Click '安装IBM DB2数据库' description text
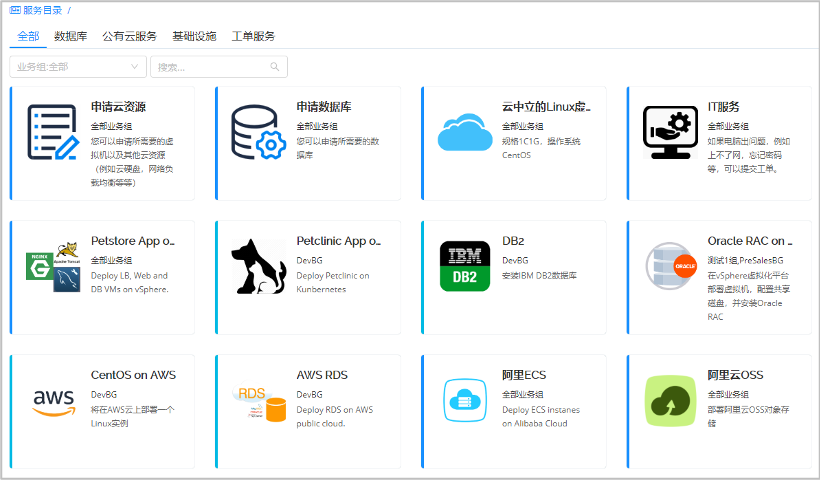 (539, 276)
